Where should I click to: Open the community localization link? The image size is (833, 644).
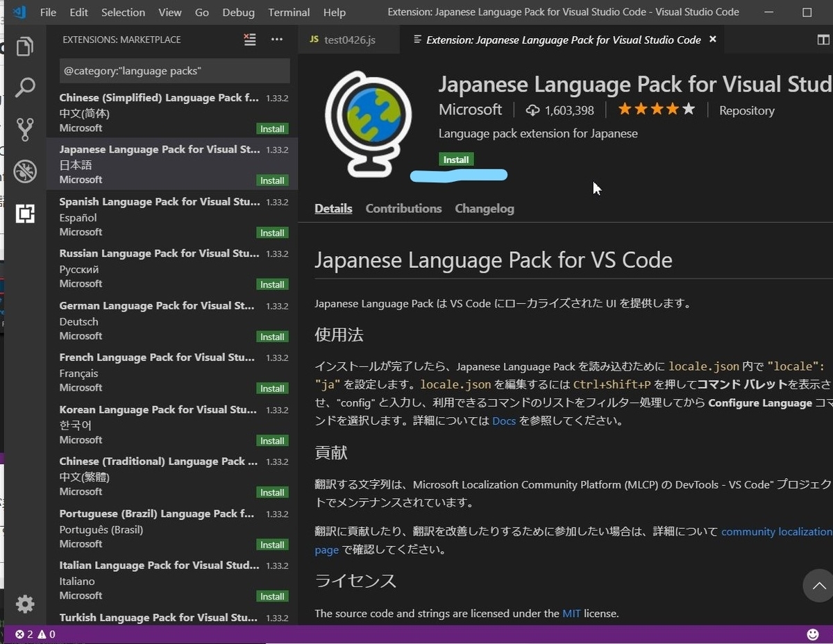pos(777,532)
